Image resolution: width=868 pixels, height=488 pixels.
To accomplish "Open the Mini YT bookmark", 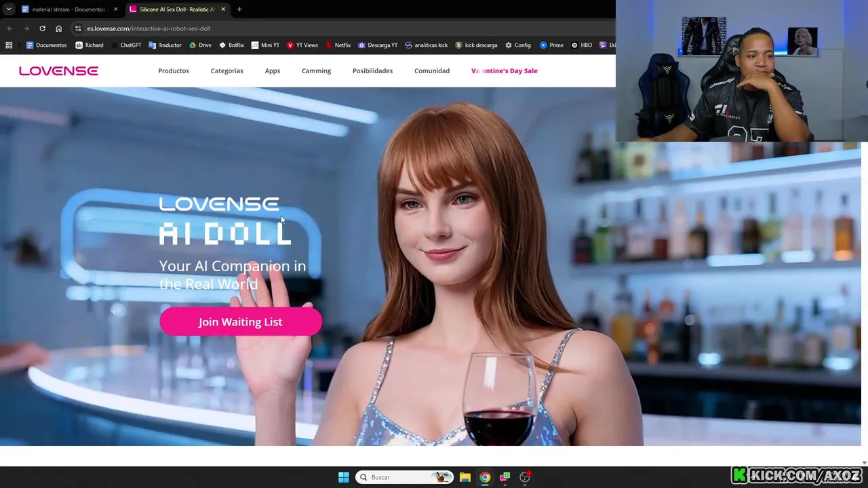I will click(x=265, y=45).
